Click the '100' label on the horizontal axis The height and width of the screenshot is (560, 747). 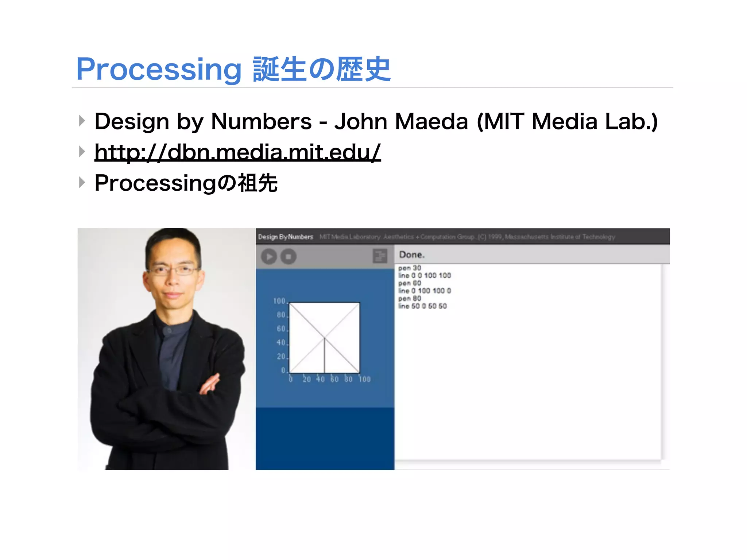click(364, 380)
